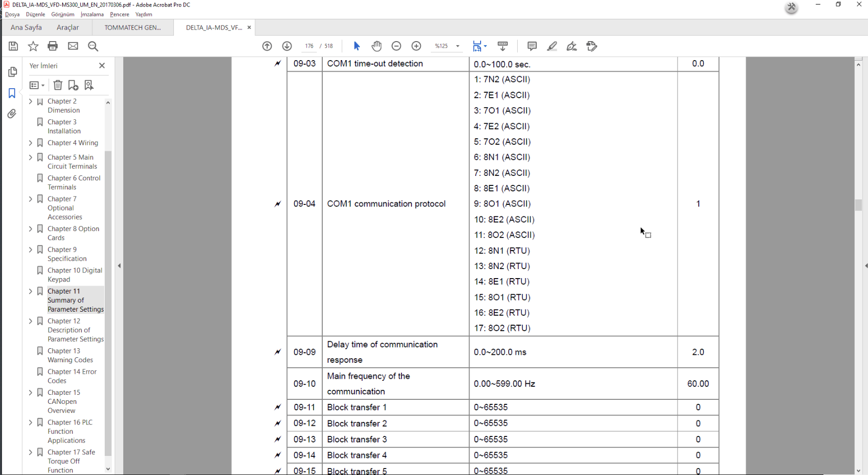Click the page number input field
Screen dimensions: 868x475
[309, 46]
